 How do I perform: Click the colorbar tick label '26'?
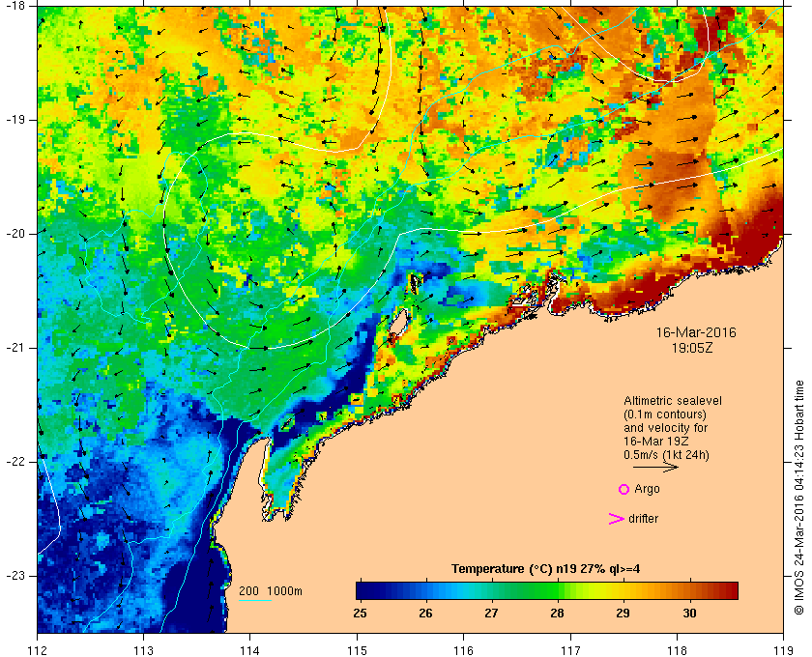425,614
